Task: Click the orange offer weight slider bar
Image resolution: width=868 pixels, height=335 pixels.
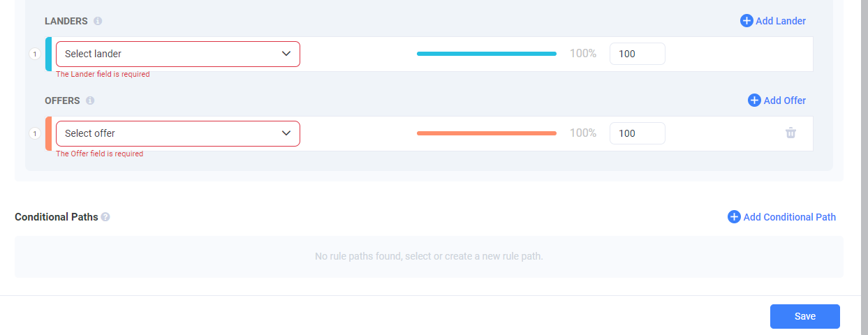Action: (x=486, y=133)
